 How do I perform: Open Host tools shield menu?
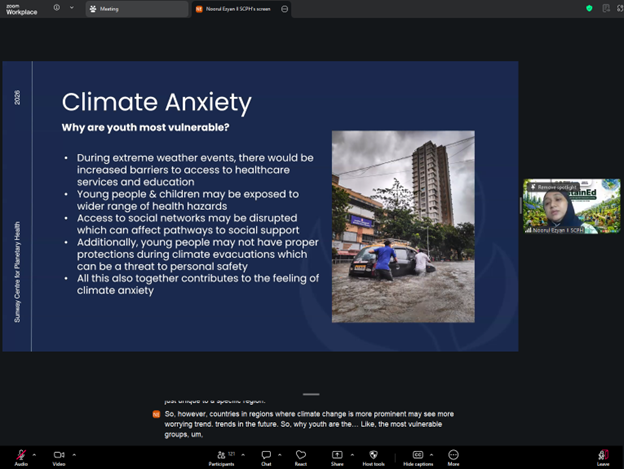coord(373,454)
